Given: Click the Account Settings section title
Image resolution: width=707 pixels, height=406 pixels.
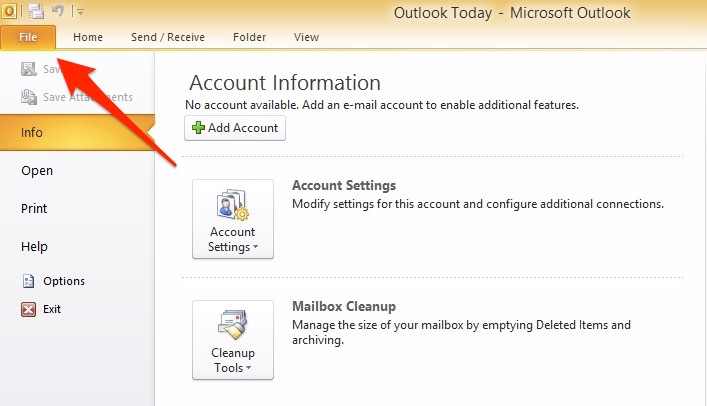Looking at the screenshot, I should (344, 185).
